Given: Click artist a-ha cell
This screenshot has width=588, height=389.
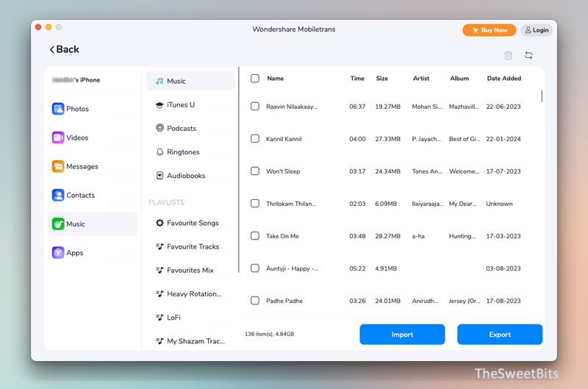Looking at the screenshot, I should pyautogui.click(x=418, y=236).
